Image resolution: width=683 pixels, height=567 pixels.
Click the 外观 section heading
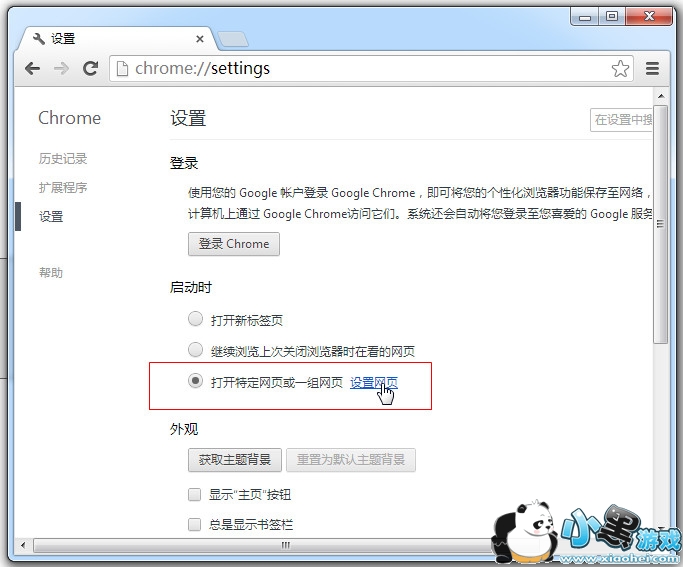(184, 429)
